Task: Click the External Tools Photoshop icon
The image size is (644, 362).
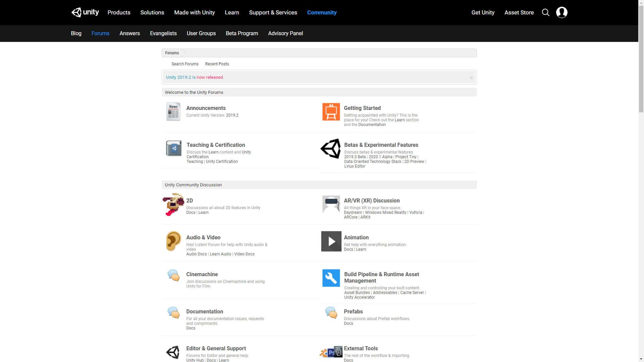Action: click(x=331, y=352)
